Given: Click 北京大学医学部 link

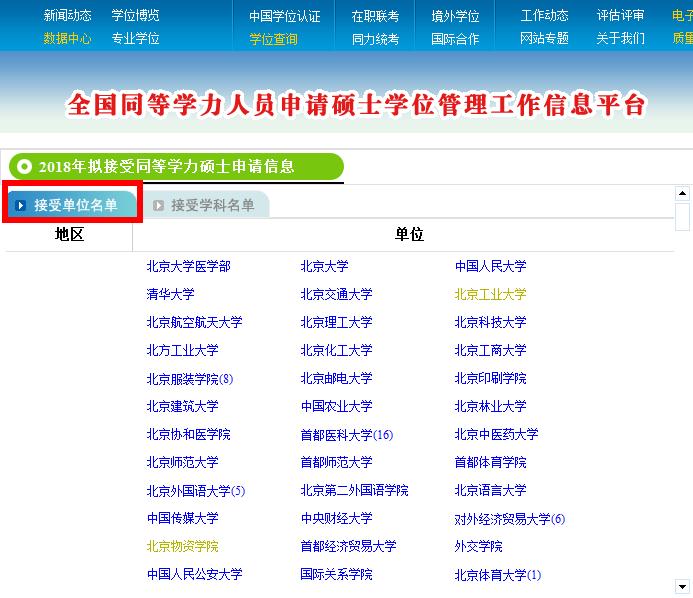Looking at the screenshot, I should [x=188, y=266].
